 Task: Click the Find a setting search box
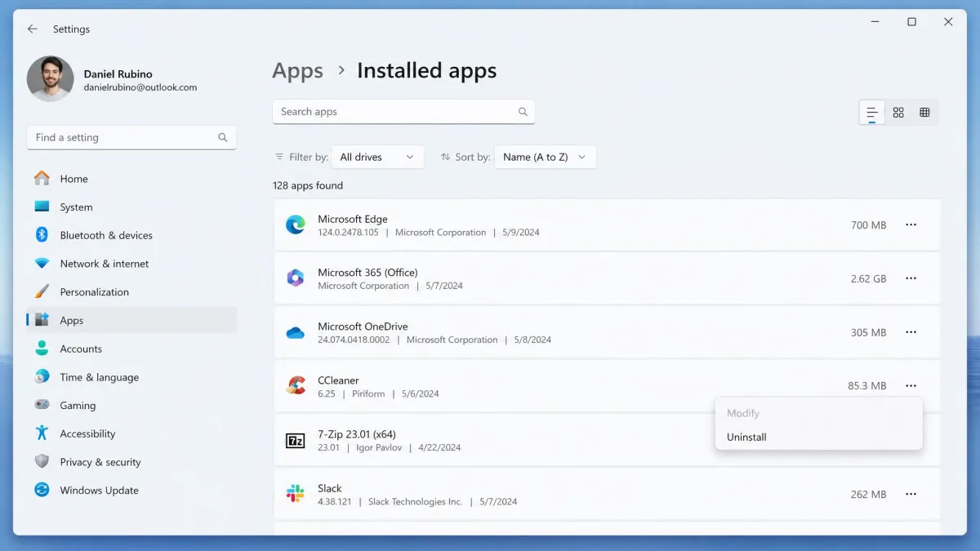(x=131, y=137)
